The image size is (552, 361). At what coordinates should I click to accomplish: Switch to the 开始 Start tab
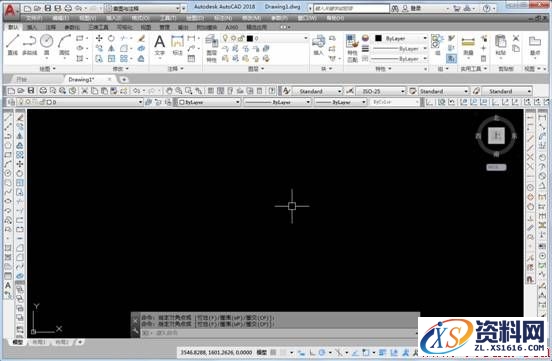tap(22, 80)
